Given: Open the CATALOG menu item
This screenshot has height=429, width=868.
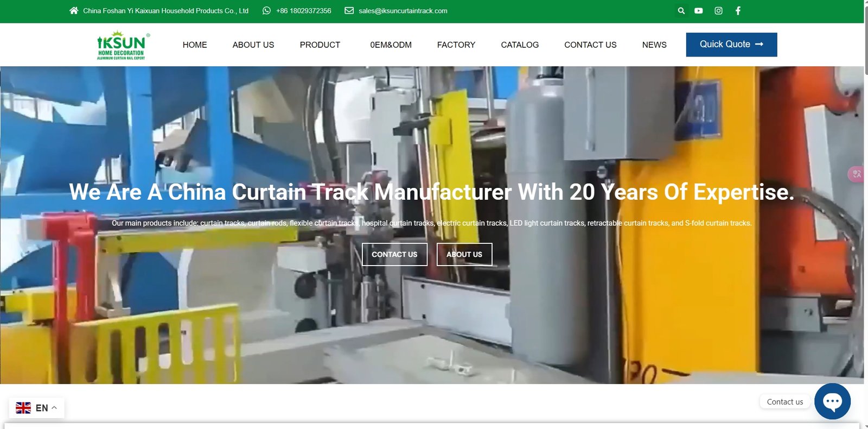Looking at the screenshot, I should (x=519, y=45).
